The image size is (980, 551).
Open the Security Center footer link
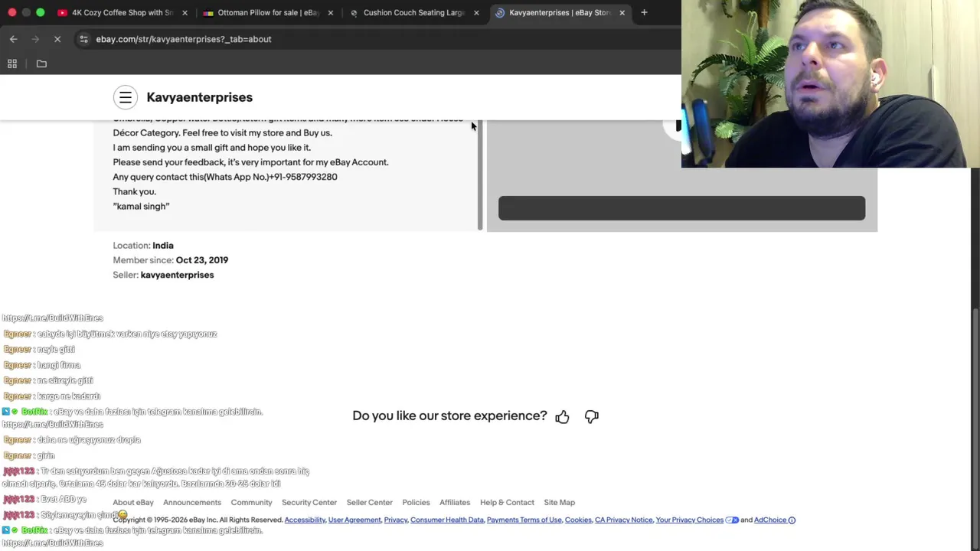(309, 503)
